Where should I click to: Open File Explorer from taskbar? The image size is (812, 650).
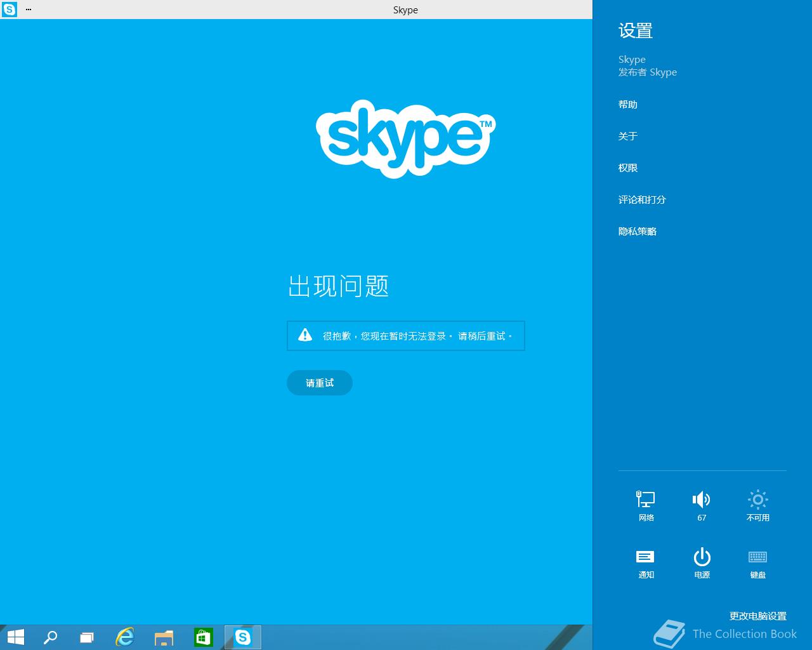point(164,637)
